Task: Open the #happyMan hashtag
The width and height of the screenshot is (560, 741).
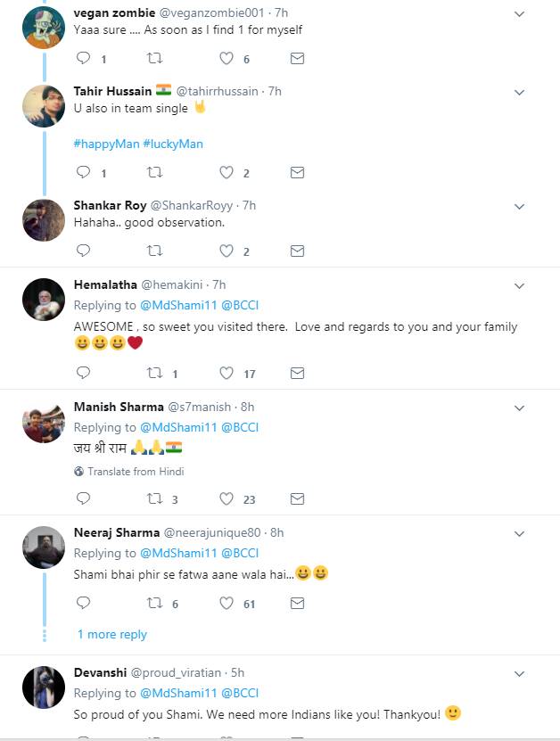Action: pos(104,144)
